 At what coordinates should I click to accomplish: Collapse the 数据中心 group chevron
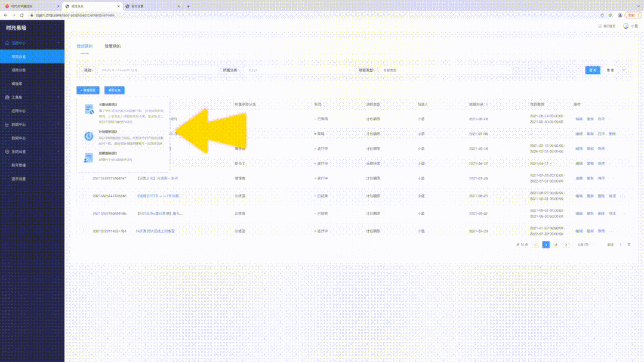coord(58,125)
